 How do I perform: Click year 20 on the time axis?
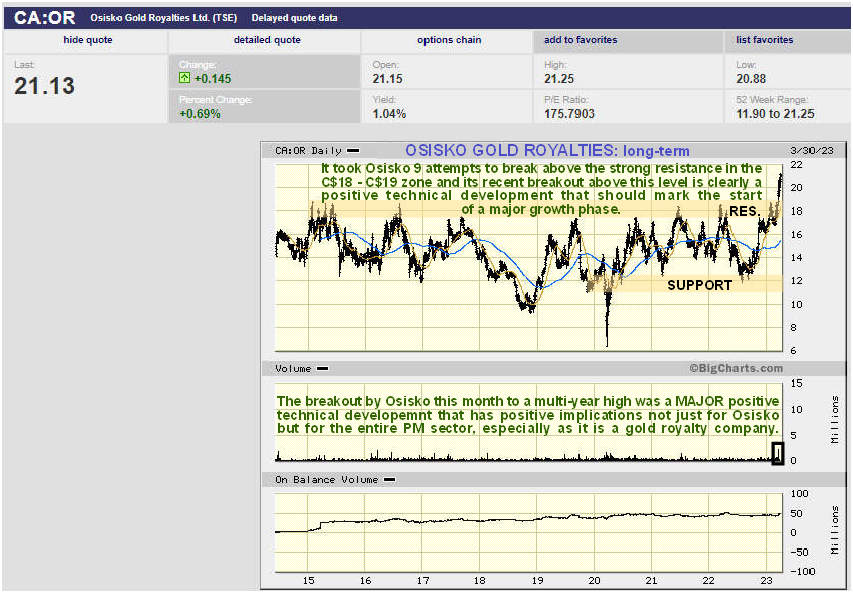point(594,580)
